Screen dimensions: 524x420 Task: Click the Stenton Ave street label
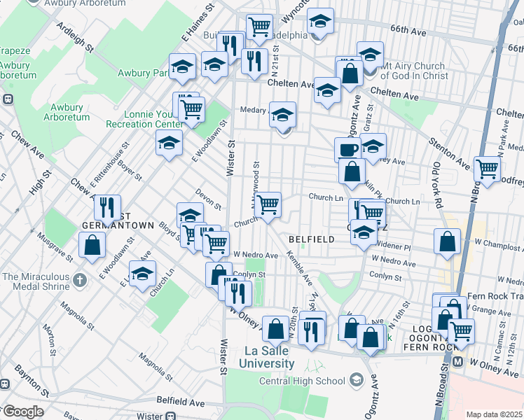point(450,153)
